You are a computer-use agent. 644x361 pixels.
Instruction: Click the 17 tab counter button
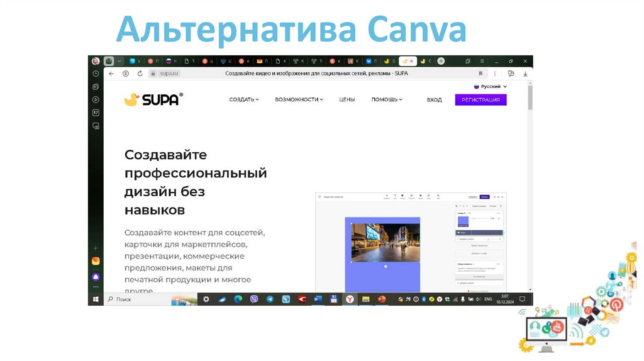click(x=109, y=61)
